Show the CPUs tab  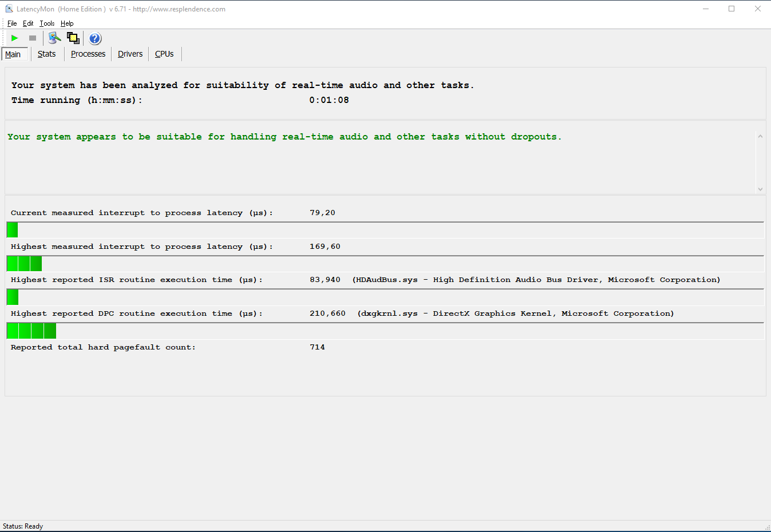(x=164, y=54)
